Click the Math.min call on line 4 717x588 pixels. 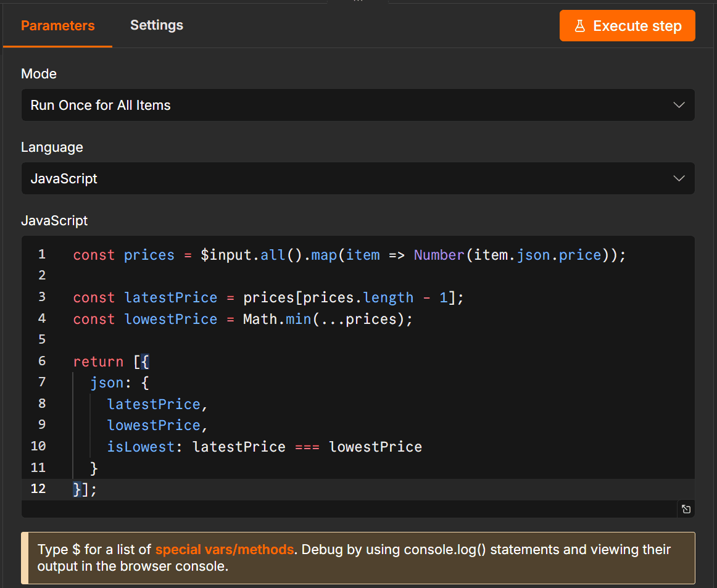328,319
